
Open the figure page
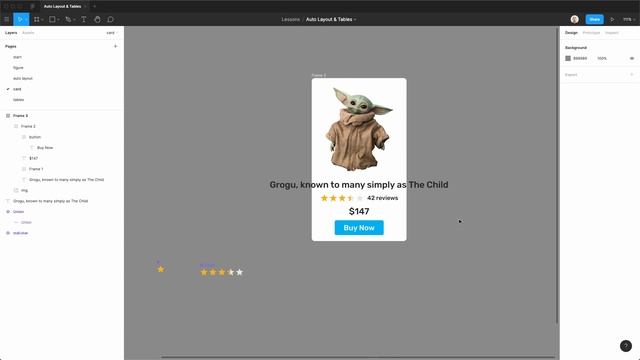pos(18,67)
